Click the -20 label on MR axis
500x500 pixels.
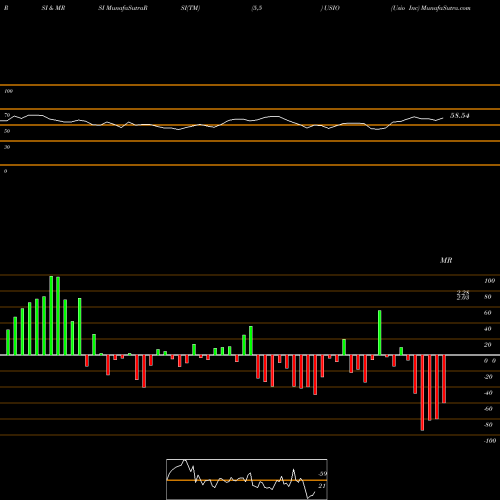tap(488, 377)
